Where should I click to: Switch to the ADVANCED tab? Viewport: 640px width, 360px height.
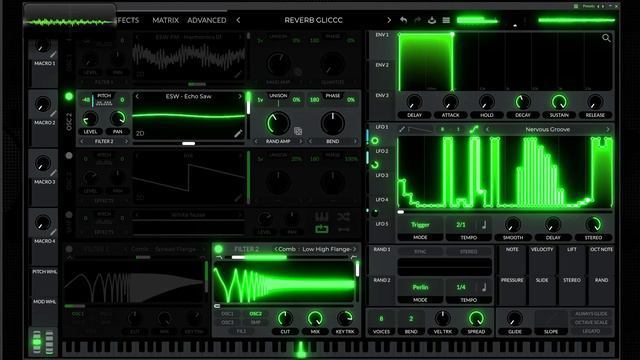pos(207,20)
